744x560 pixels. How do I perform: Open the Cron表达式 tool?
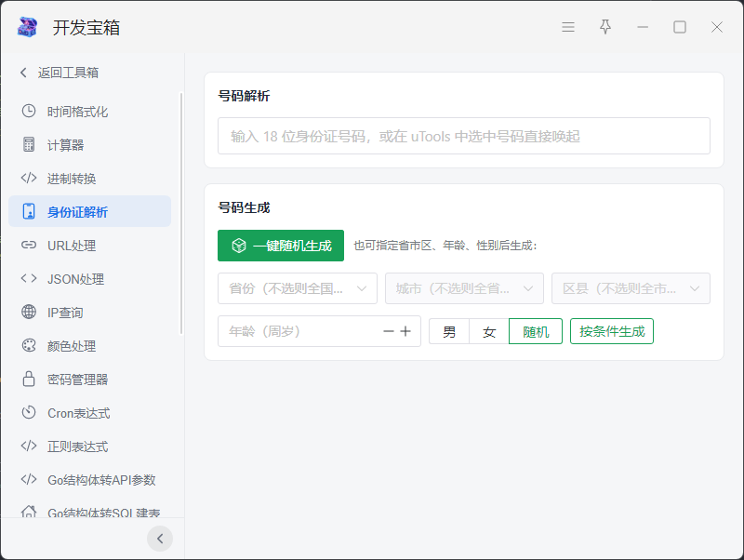(x=89, y=412)
